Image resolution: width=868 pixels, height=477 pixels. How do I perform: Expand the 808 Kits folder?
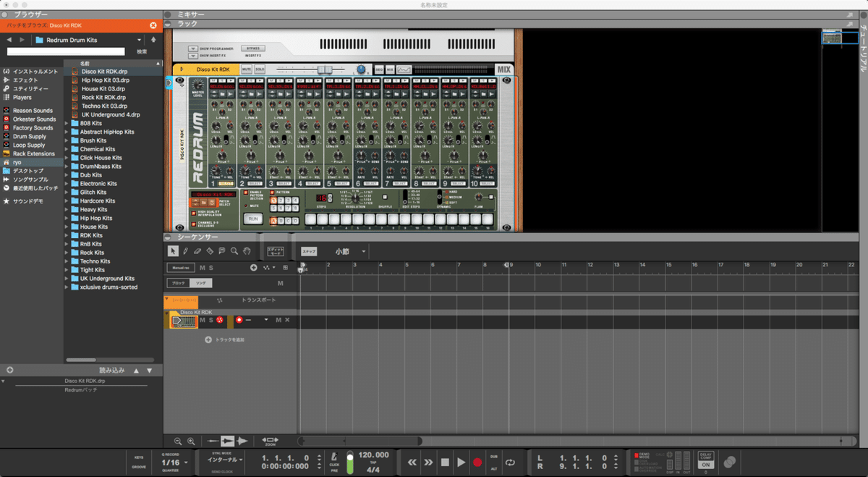67,123
